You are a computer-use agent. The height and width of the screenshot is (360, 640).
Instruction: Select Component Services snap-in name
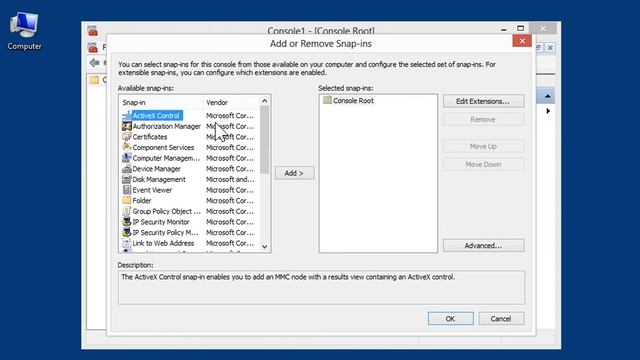tap(163, 148)
